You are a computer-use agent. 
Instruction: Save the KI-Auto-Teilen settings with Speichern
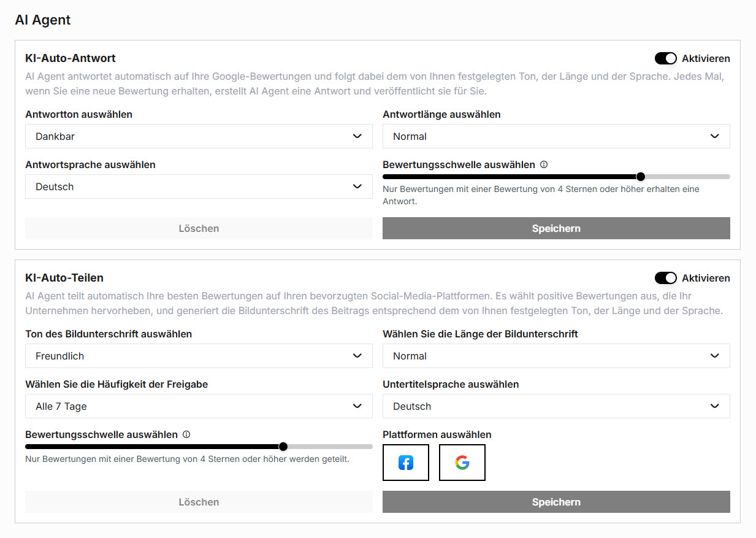[x=556, y=502]
